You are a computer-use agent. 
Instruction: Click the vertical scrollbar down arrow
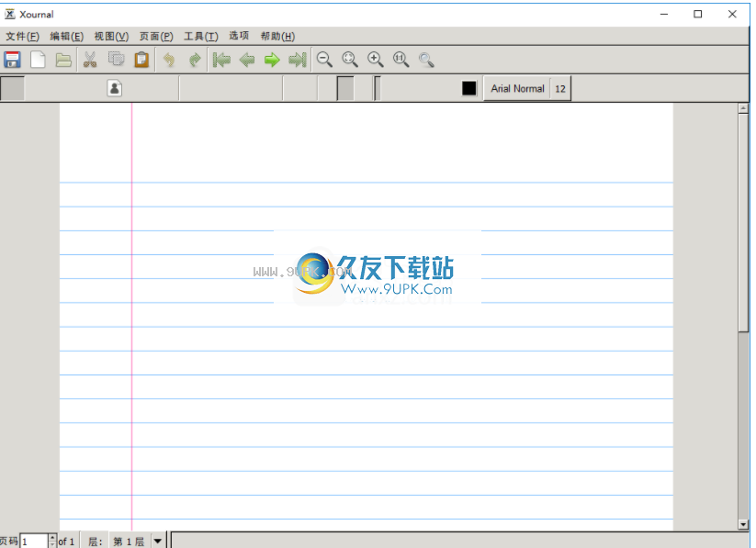pyautogui.click(x=743, y=525)
